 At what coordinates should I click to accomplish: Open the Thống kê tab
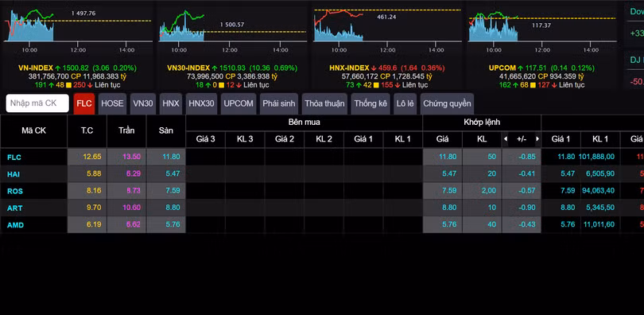click(x=370, y=103)
